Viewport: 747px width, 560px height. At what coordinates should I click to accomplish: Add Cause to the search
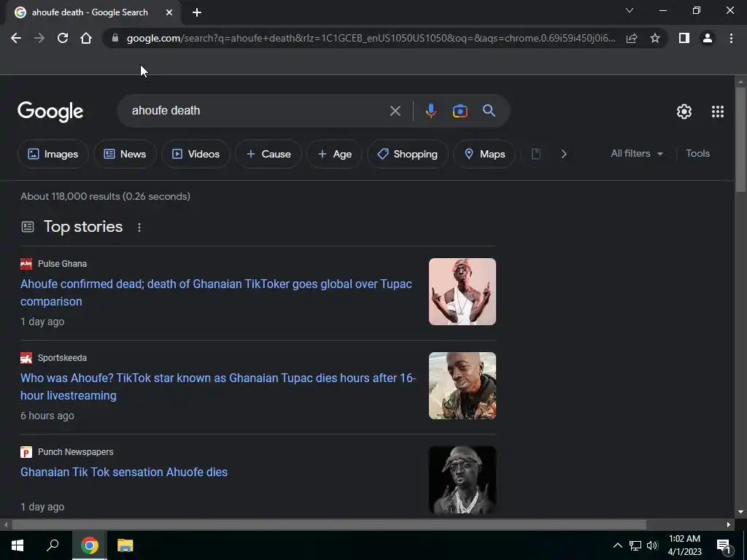click(x=268, y=154)
